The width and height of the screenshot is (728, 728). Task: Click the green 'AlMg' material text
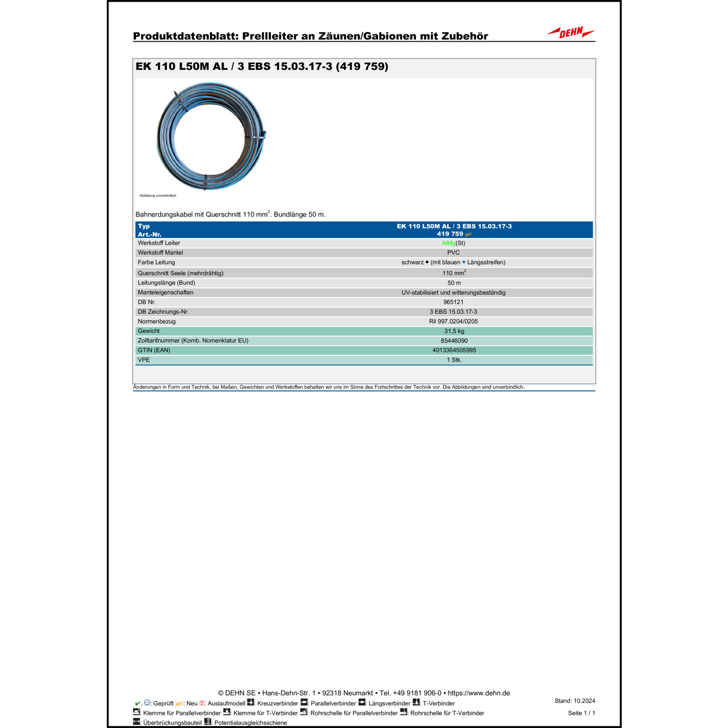pos(448,243)
